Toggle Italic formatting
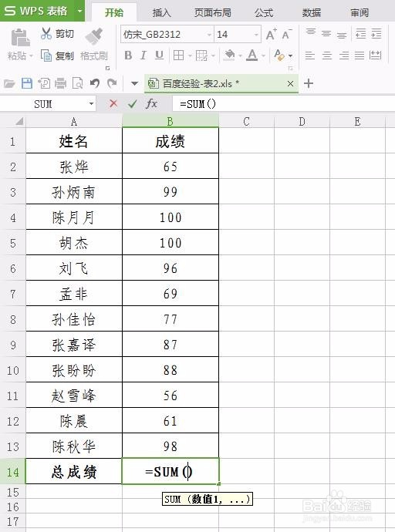Screen dimensions: 395x532 pyautogui.click(x=143, y=55)
